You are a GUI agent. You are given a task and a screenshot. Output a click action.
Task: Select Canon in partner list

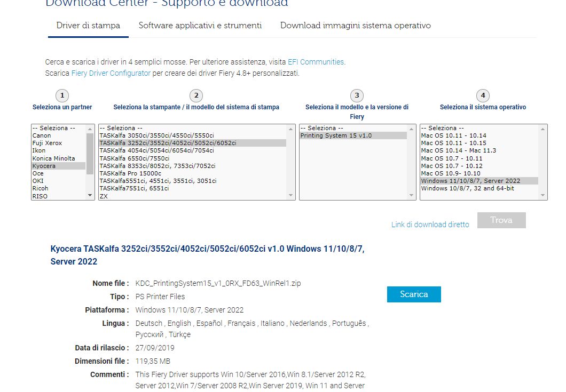click(x=59, y=135)
